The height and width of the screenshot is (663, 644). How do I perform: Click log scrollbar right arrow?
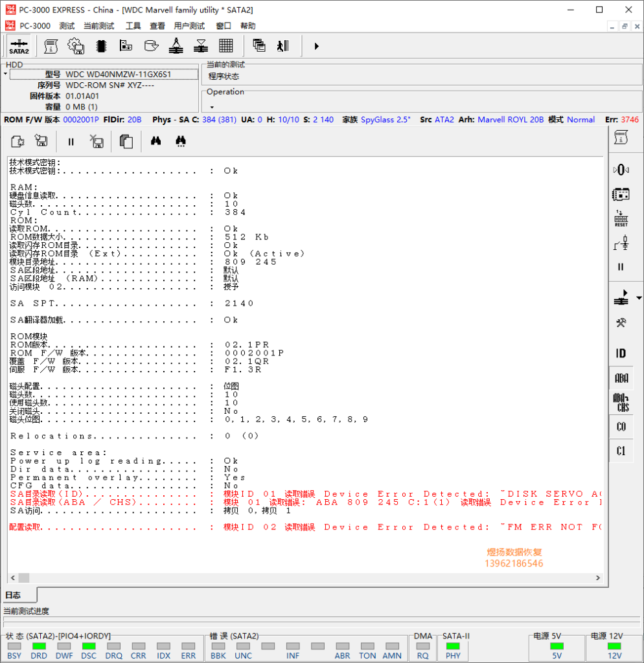tap(598, 578)
